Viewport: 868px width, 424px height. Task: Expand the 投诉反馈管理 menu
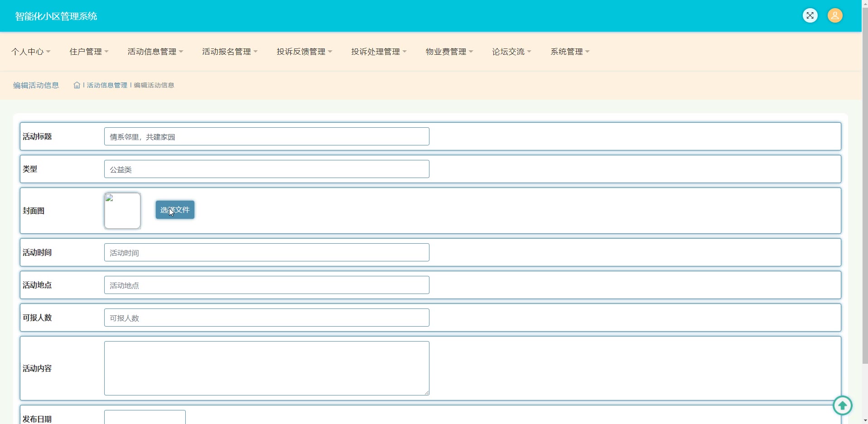pos(304,52)
